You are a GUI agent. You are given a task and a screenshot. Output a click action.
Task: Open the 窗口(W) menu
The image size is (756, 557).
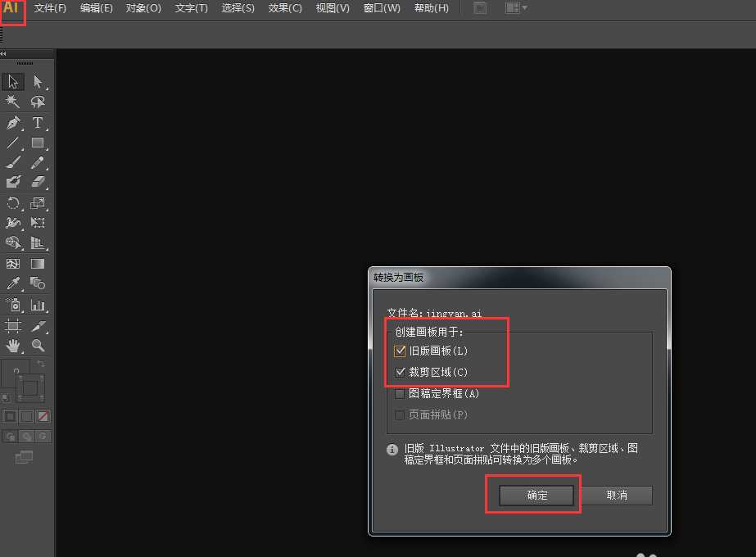382,8
